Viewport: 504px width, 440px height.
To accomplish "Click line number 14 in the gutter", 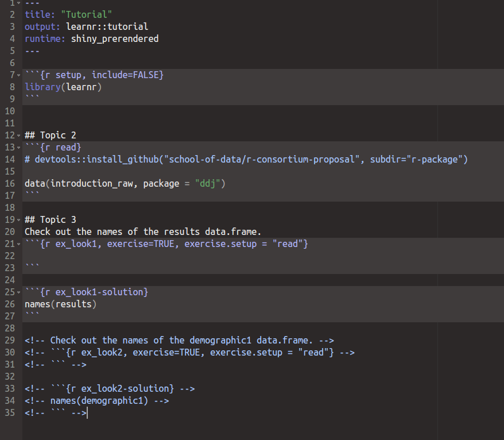I will pyautogui.click(x=10, y=159).
